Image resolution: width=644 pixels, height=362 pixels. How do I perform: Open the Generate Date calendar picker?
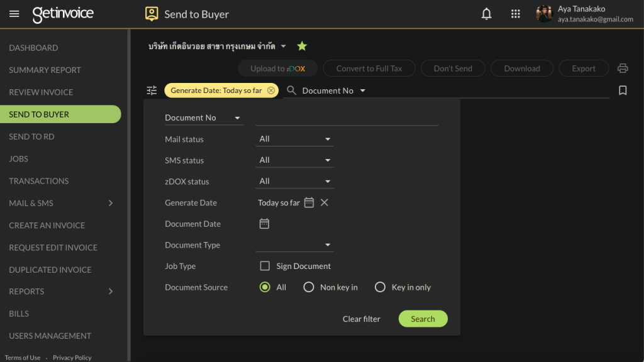point(309,202)
